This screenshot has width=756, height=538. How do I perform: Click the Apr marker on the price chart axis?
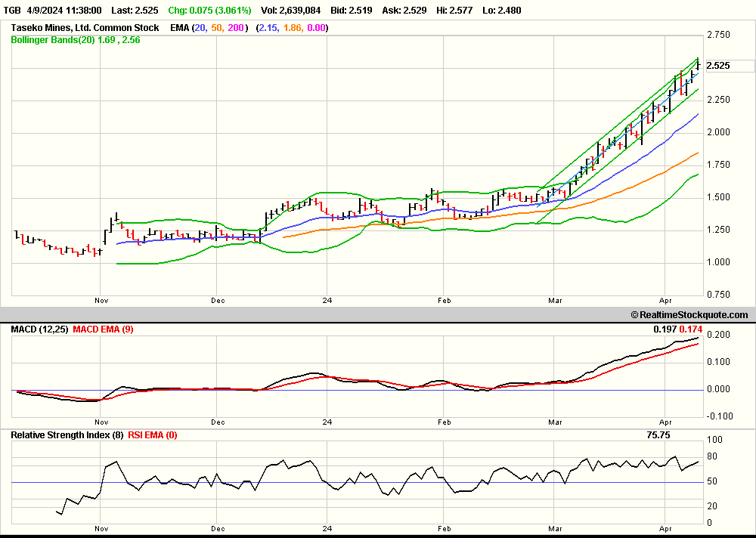click(667, 300)
